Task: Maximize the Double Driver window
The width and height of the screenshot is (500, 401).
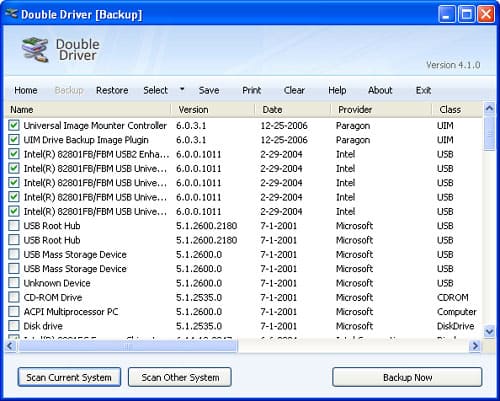Action: point(466,14)
